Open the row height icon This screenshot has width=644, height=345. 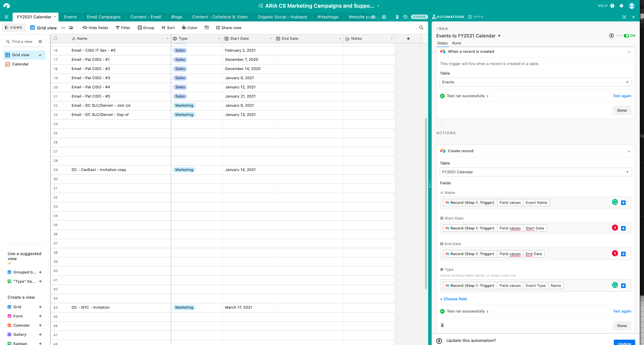[x=207, y=28]
